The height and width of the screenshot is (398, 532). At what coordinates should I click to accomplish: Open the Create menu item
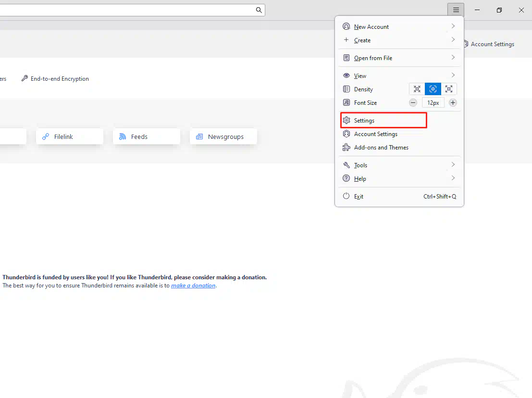[399, 40]
